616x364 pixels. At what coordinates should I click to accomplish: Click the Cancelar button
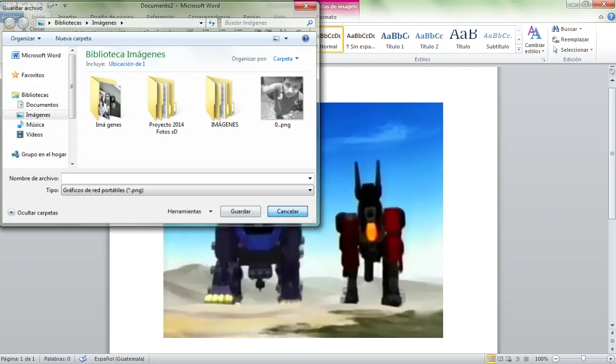pyautogui.click(x=288, y=211)
